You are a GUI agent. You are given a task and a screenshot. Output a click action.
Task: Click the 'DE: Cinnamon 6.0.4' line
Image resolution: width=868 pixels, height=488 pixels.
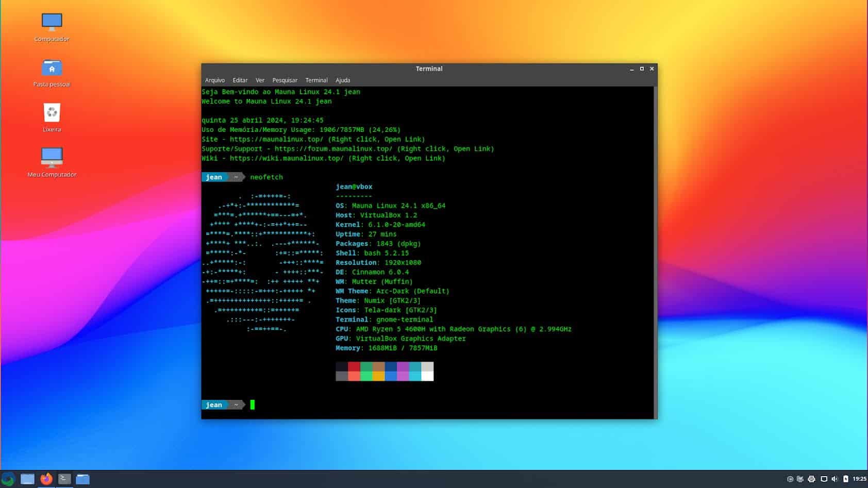[x=372, y=272]
